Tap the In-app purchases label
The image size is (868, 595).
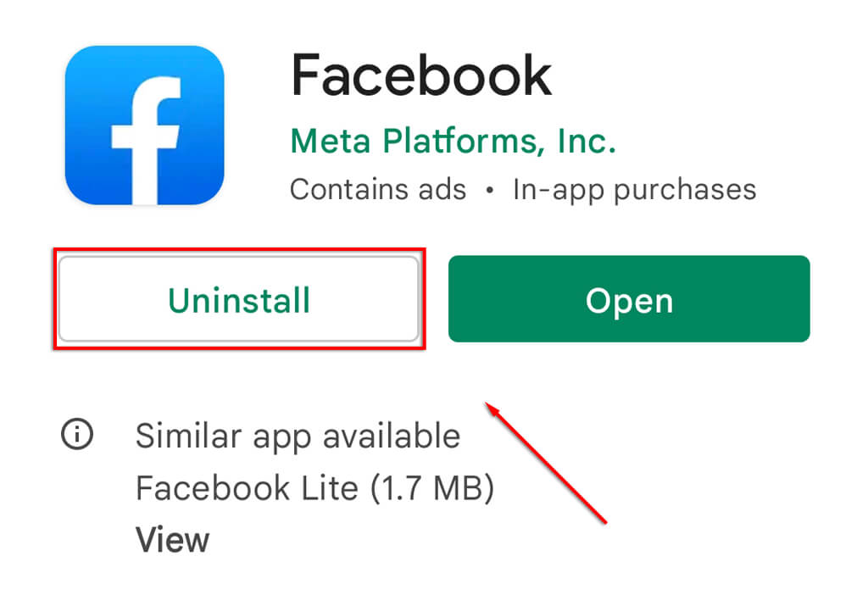tap(634, 191)
